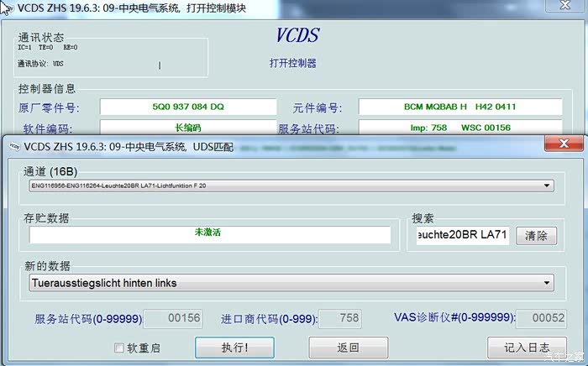The width and height of the screenshot is (588, 366).
Task: Click the IC=1 TE=0 RE=0 status text
Action: 48,47
